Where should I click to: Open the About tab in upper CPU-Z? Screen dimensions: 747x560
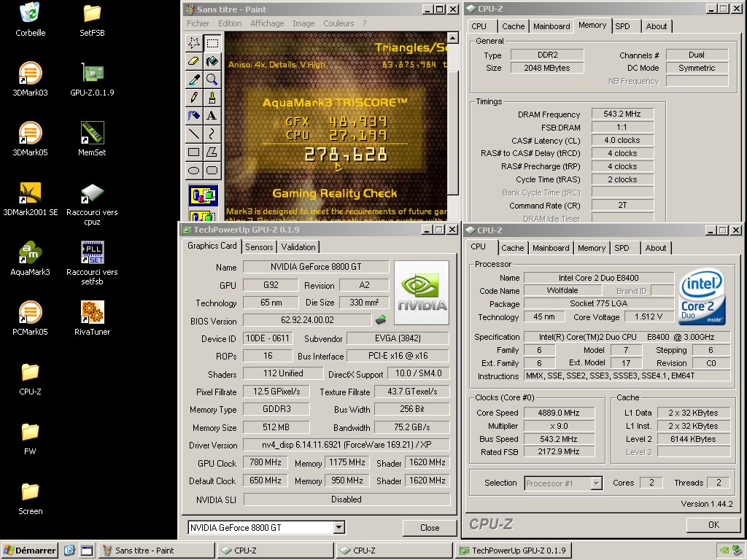click(x=656, y=27)
